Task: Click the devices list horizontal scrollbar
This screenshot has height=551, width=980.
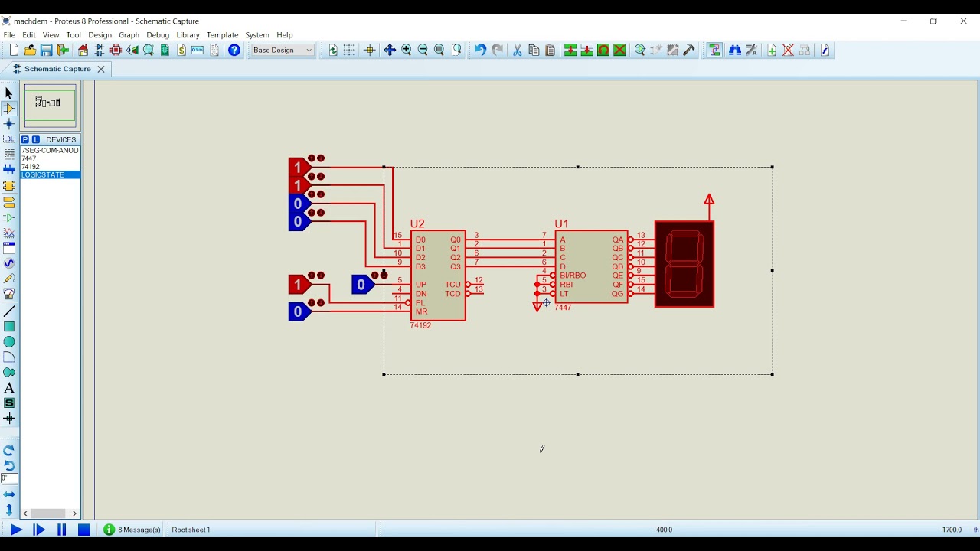Action: pyautogui.click(x=50, y=514)
